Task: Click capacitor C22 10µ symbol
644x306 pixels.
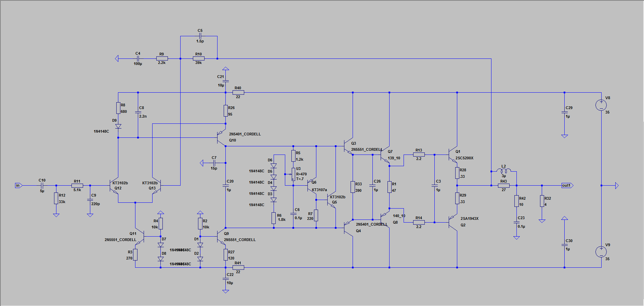Action: [x=226, y=279]
